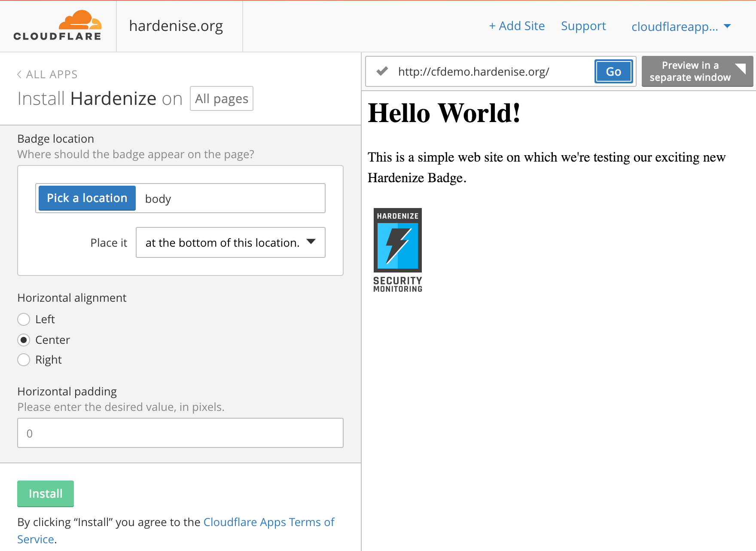Click the Cloudflare cloud logo
756x551 pixels.
pyautogui.click(x=57, y=26)
